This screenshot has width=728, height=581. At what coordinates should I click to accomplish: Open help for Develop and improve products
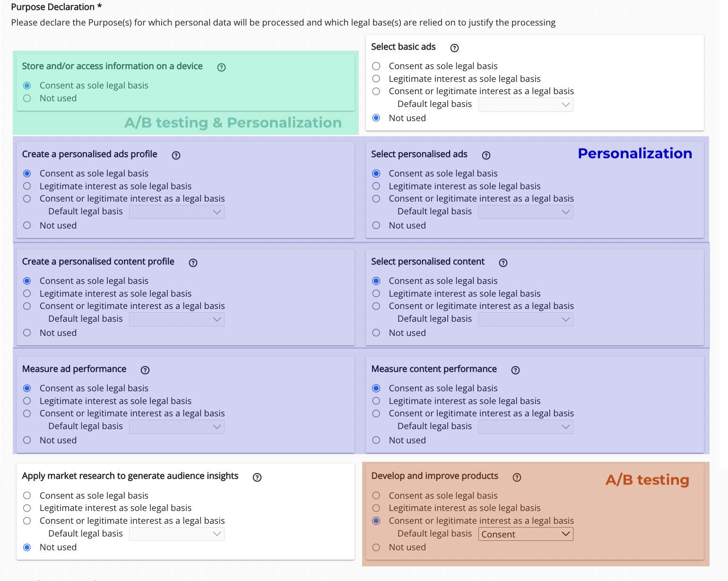(517, 477)
